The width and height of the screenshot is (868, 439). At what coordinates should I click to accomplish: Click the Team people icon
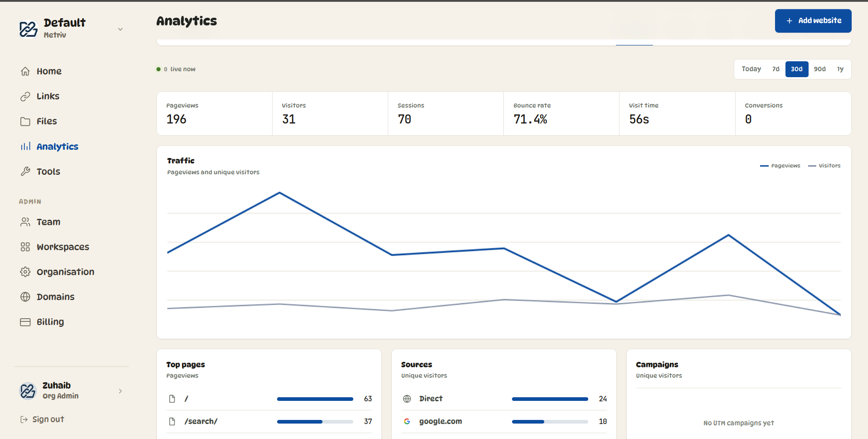[x=25, y=222]
